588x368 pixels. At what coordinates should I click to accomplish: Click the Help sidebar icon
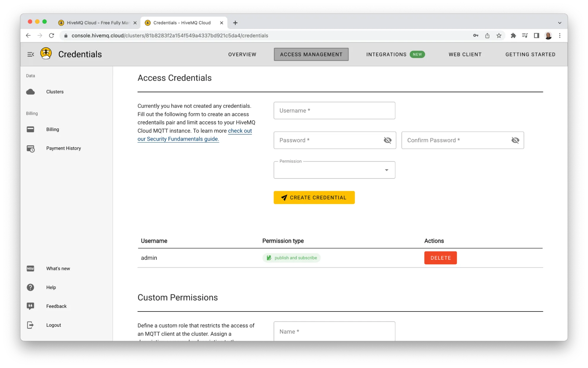[x=30, y=287]
